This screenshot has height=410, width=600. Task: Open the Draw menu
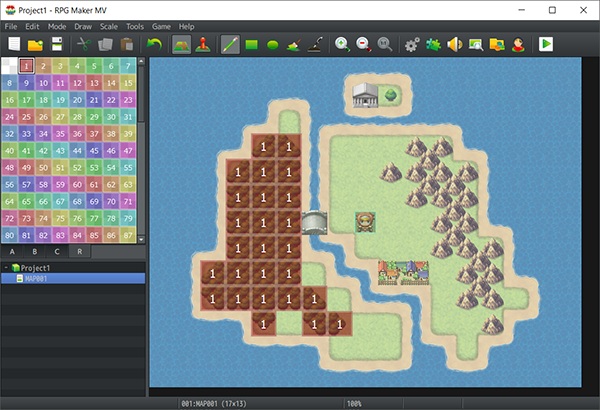(x=83, y=26)
